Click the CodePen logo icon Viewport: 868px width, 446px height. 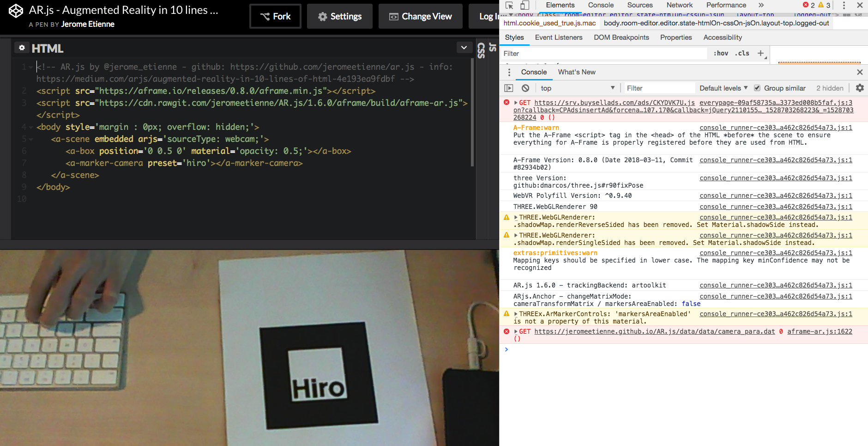pos(16,11)
